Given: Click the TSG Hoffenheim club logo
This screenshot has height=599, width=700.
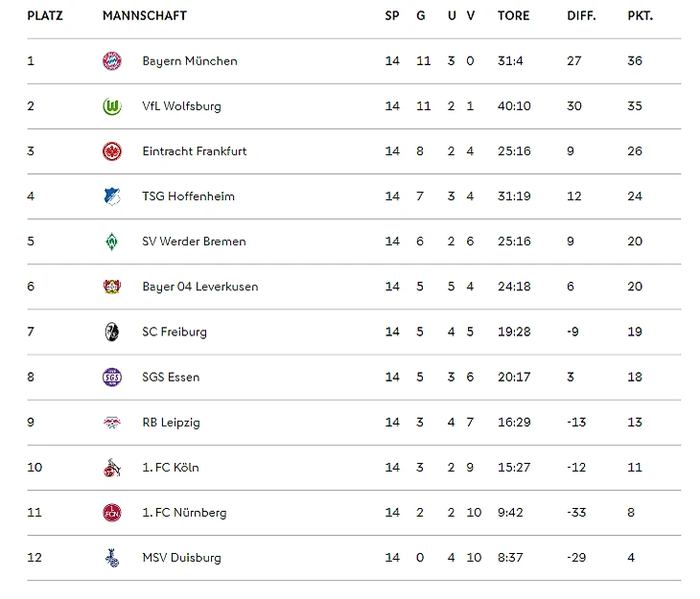Looking at the screenshot, I should [112, 196].
